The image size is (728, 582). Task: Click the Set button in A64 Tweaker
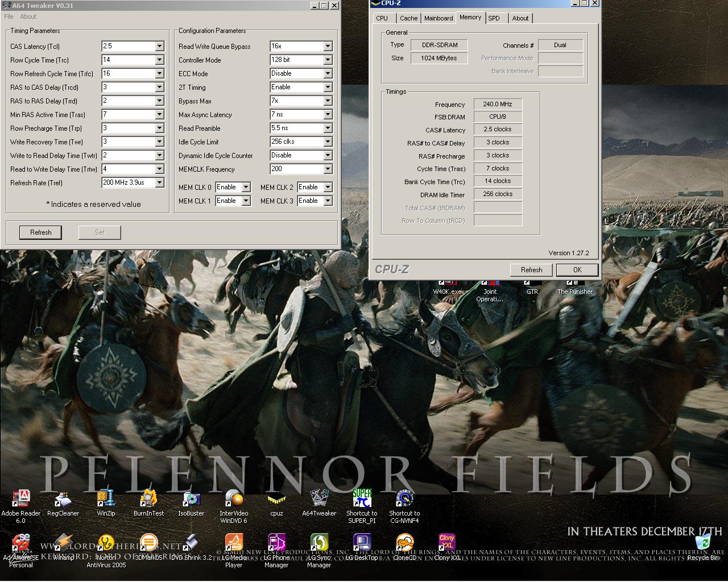[x=100, y=232]
